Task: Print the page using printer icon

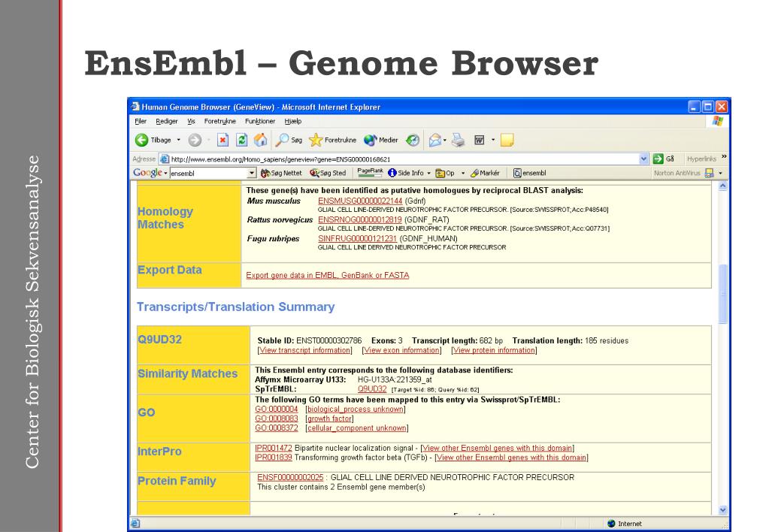Action: coord(458,141)
